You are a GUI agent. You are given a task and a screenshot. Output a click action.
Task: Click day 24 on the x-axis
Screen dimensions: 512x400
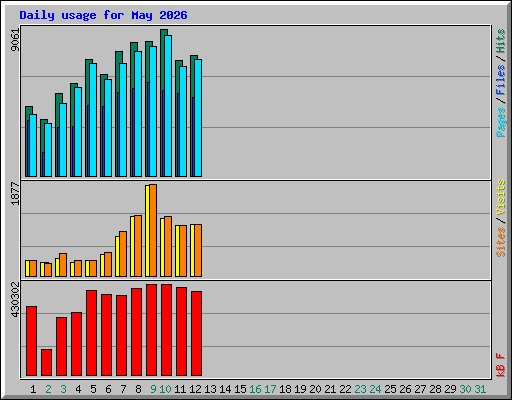click(375, 389)
